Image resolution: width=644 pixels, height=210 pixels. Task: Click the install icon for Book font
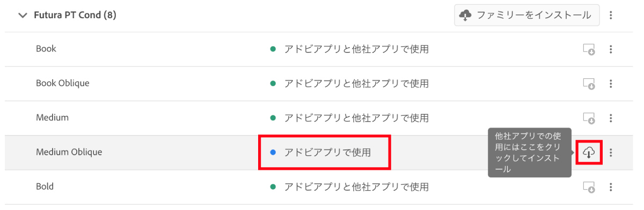(x=589, y=49)
